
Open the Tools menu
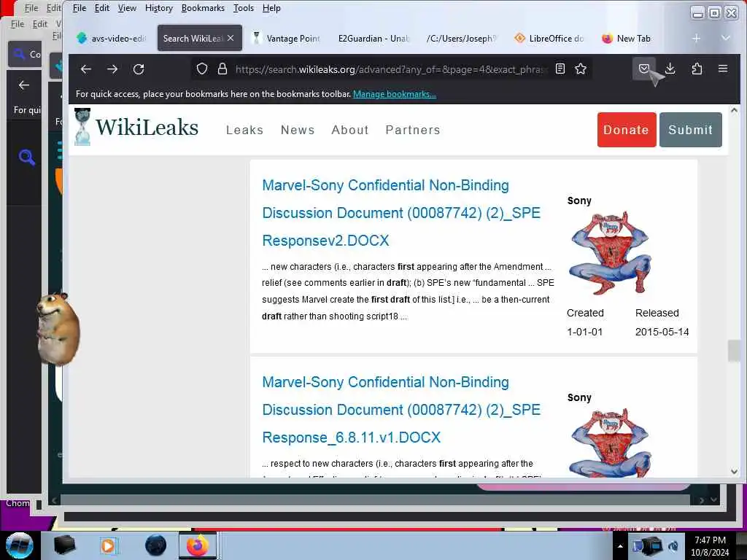click(244, 8)
